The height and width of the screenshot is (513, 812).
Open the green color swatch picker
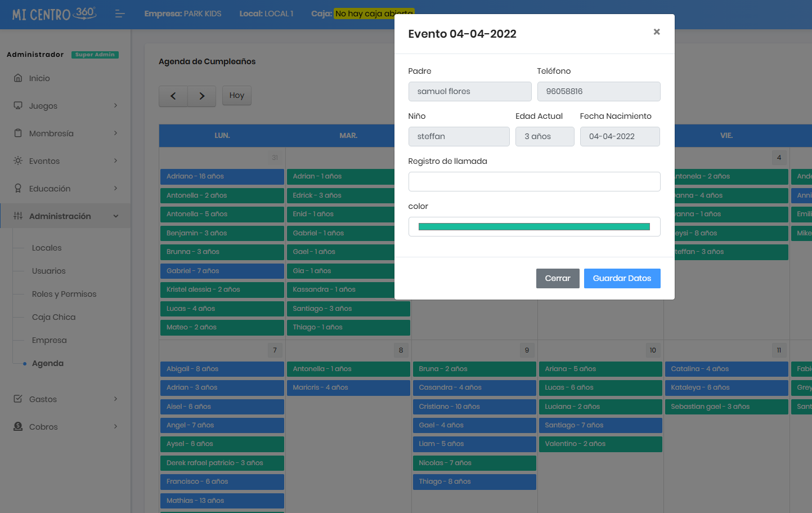[534, 227]
